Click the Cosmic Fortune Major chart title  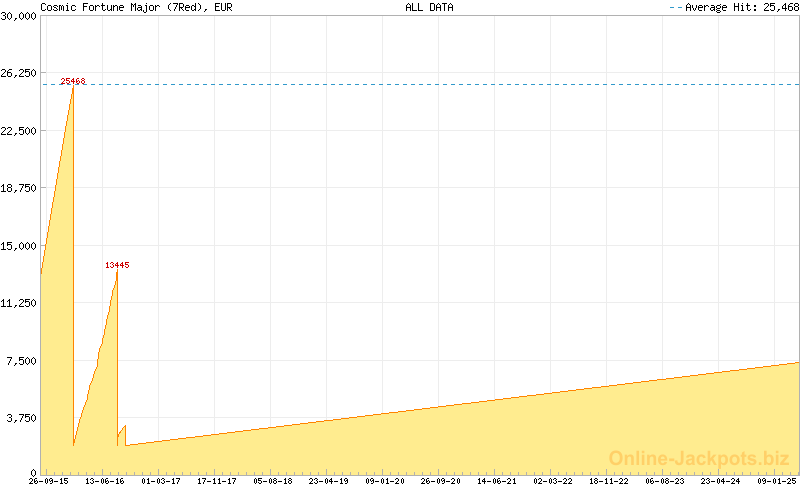point(137,7)
